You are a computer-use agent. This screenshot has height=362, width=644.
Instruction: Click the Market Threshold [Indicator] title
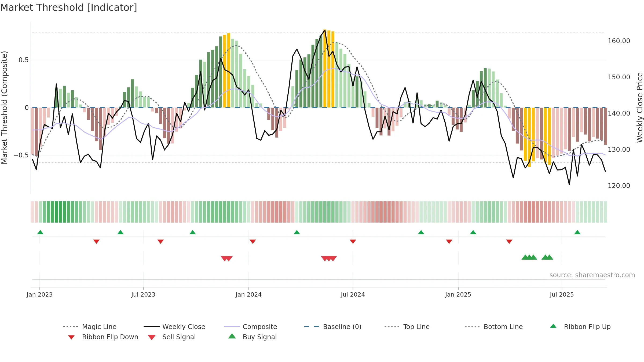click(69, 8)
